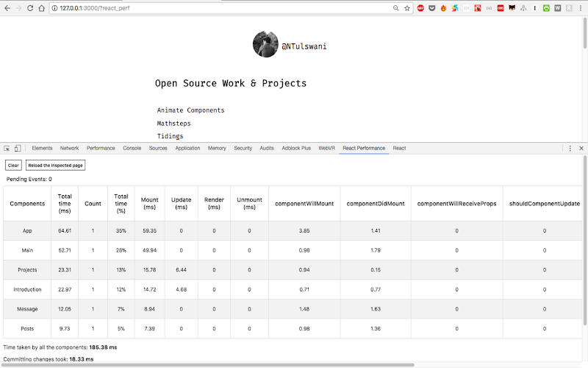Viewport: 588px width, 368px height.
Task: Open the Tidings project link
Action: click(170, 136)
